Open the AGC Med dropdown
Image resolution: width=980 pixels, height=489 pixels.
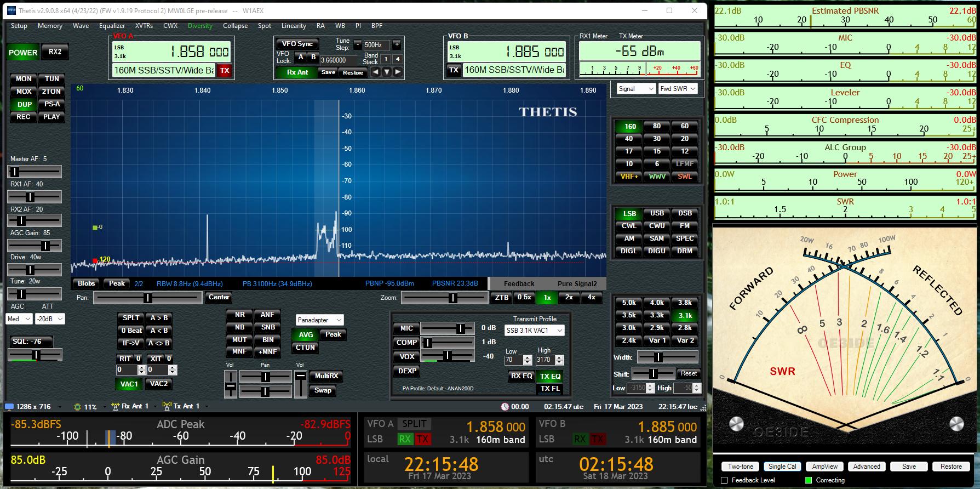(x=19, y=319)
